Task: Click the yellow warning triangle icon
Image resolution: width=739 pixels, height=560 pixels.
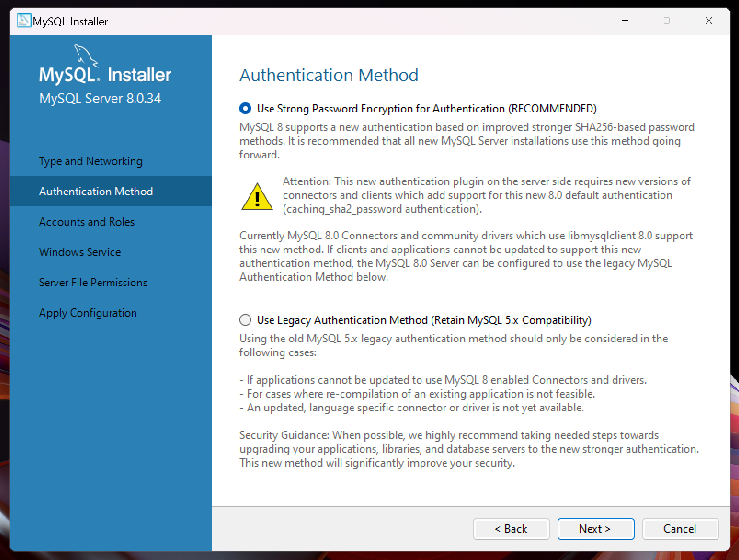Action: point(257,196)
